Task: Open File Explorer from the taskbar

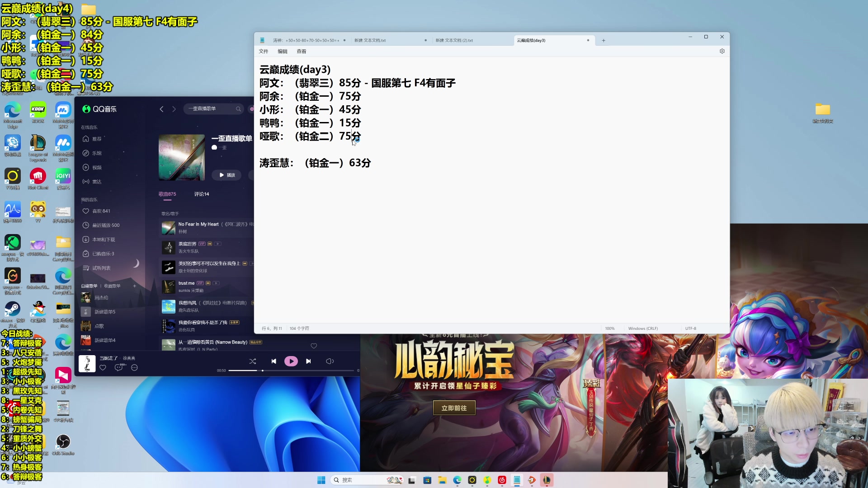Action: tap(442, 480)
